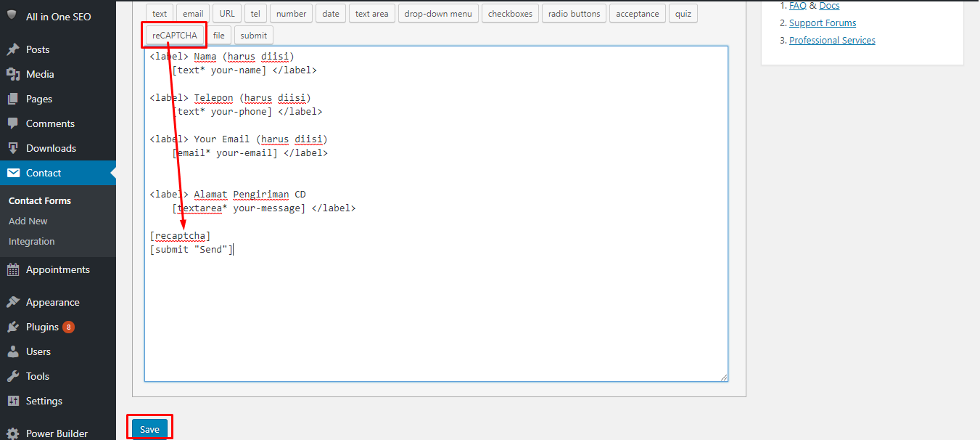The width and height of the screenshot is (980, 440).
Task: Insert a drop-down menu form tag
Action: (x=438, y=14)
